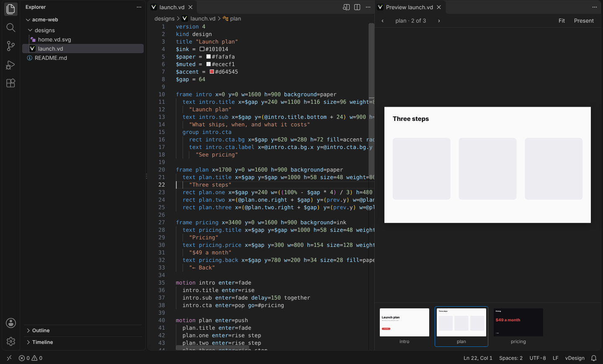
Task: Select the plan frame thumbnail
Action: 461,326
